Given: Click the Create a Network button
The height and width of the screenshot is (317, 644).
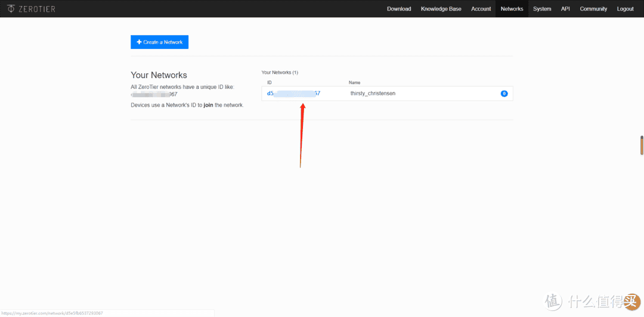Looking at the screenshot, I should point(159,42).
